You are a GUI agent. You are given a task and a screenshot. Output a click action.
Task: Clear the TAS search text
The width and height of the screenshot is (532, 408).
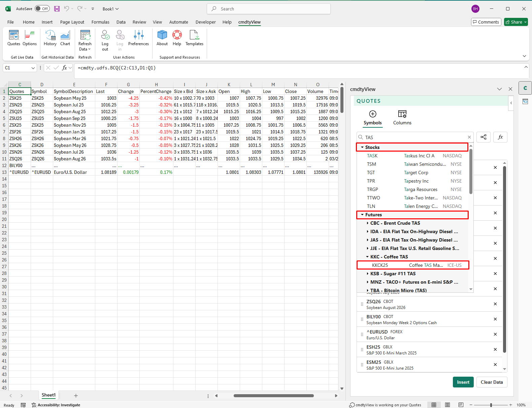tap(469, 137)
